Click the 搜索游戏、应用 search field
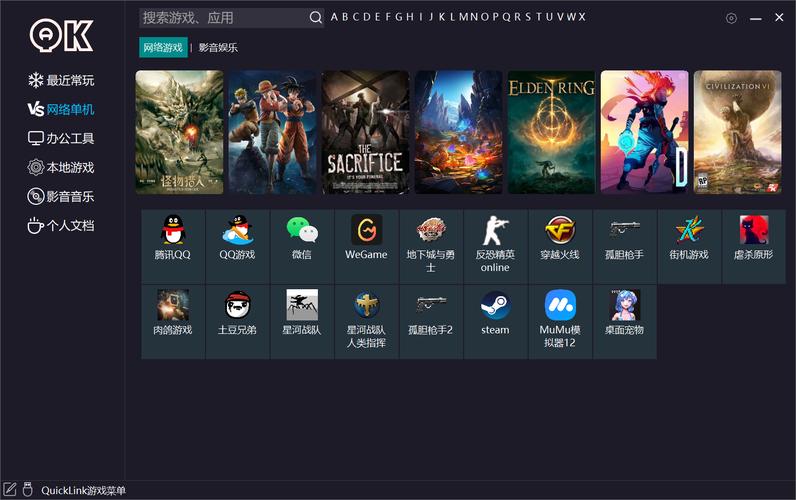 [x=231, y=18]
